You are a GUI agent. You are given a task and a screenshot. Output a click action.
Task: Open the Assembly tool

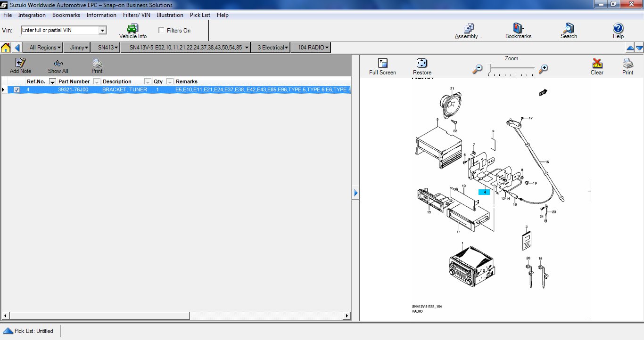(x=469, y=31)
